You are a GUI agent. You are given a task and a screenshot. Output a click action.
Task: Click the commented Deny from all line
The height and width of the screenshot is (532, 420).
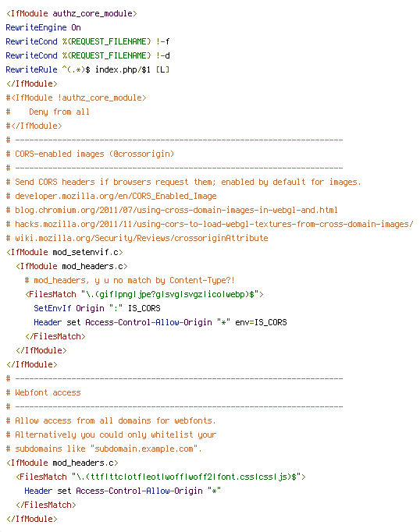pyautogui.click(x=48, y=112)
